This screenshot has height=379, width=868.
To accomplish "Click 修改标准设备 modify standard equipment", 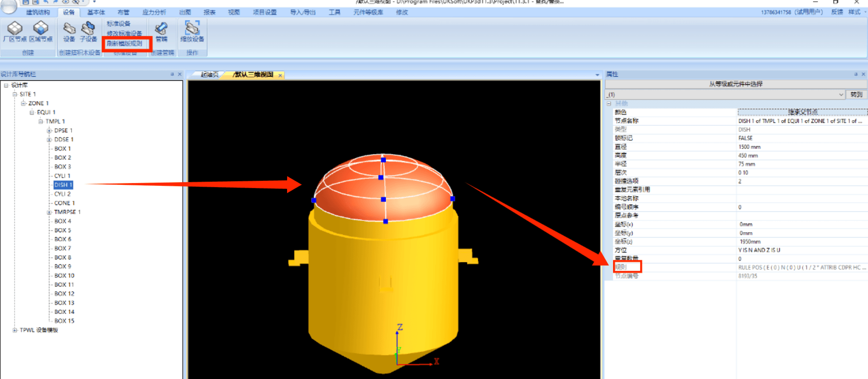I will pyautogui.click(x=124, y=34).
